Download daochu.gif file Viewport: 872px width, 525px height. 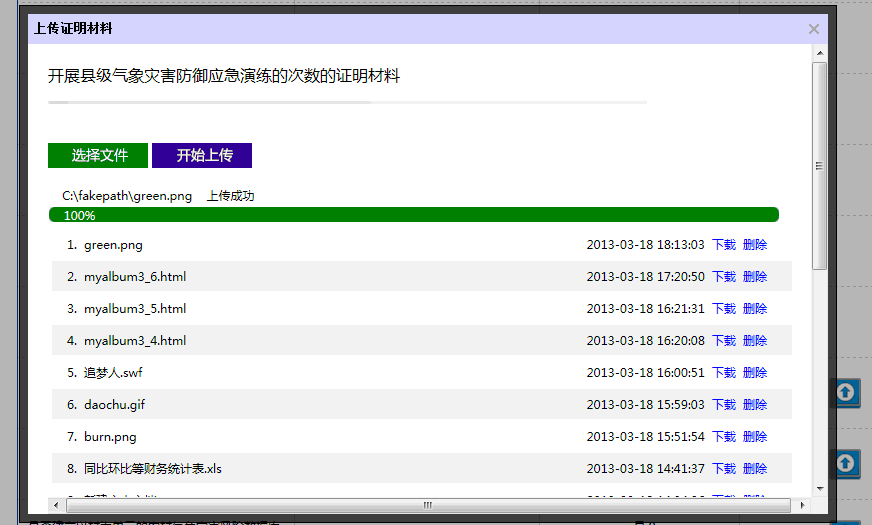724,404
